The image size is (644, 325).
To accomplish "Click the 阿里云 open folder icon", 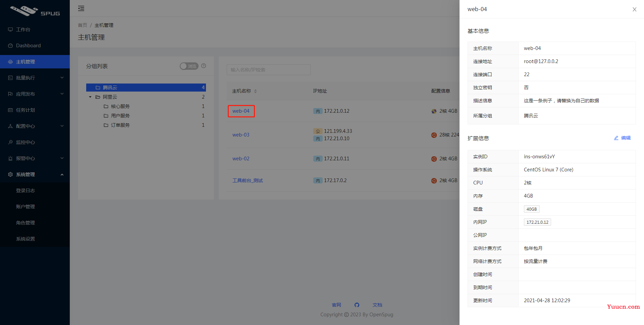I will [x=98, y=97].
